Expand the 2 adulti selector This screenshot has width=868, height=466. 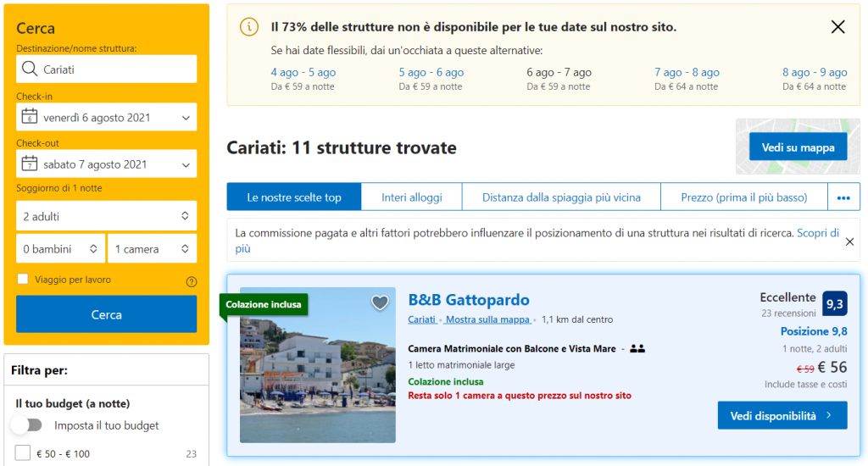[x=107, y=216]
